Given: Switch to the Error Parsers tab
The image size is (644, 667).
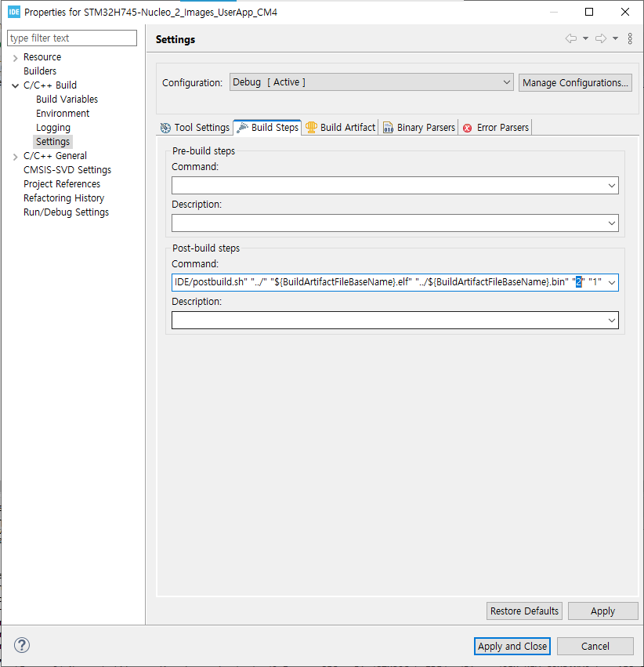Looking at the screenshot, I should (496, 127).
